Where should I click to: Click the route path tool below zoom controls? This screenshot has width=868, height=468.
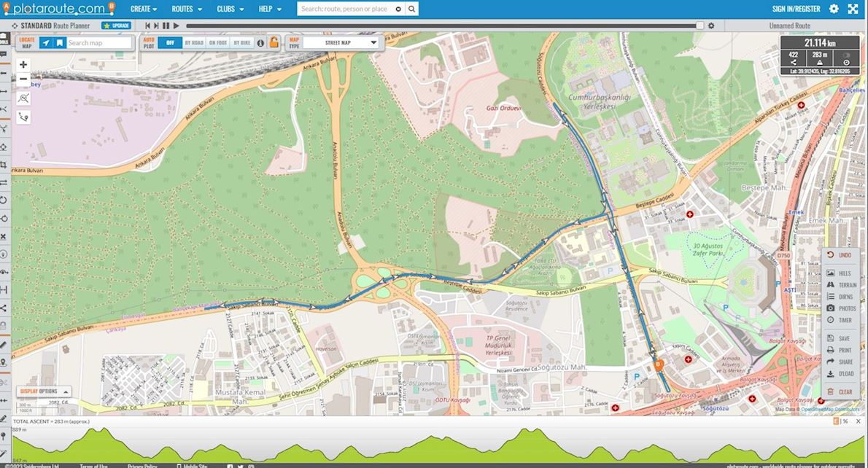(23, 117)
